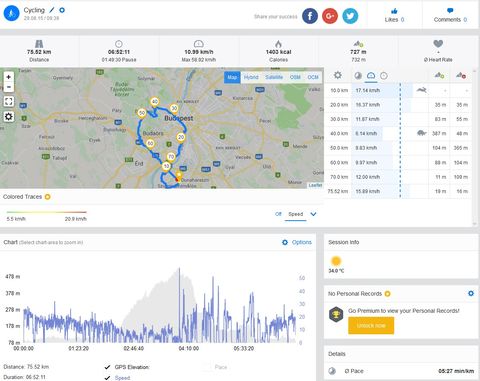Image resolution: width=480 pixels, height=381 pixels.
Task: Click the 10 km marker on map
Action: point(166,166)
